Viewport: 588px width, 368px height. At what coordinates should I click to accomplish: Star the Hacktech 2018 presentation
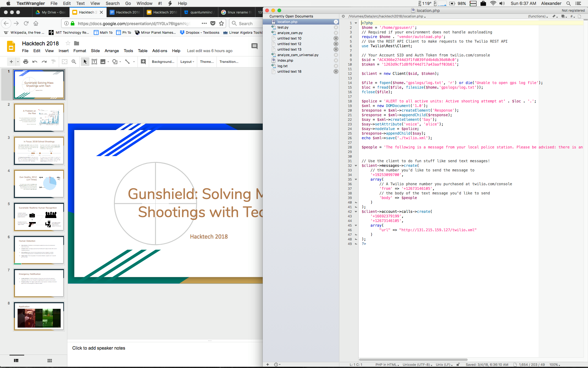[x=68, y=43]
